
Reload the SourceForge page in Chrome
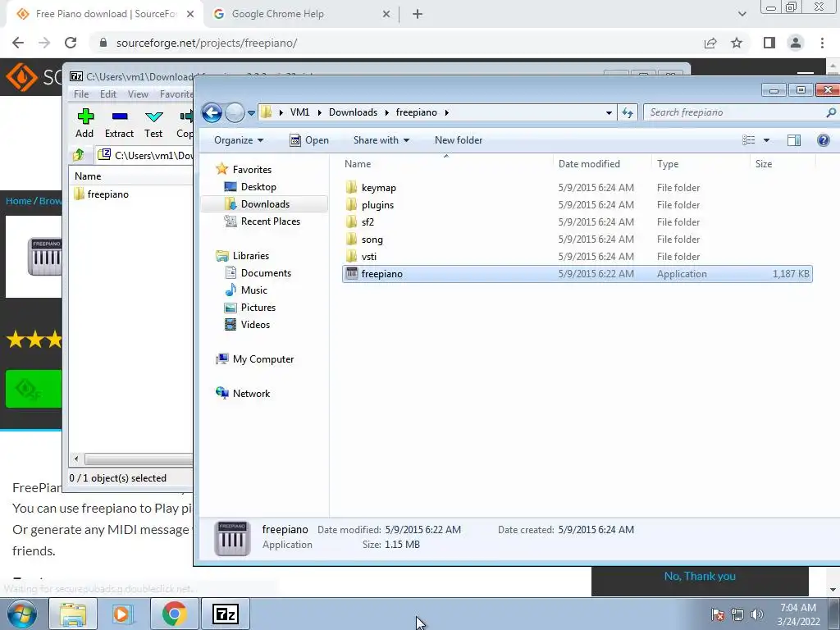click(x=71, y=43)
